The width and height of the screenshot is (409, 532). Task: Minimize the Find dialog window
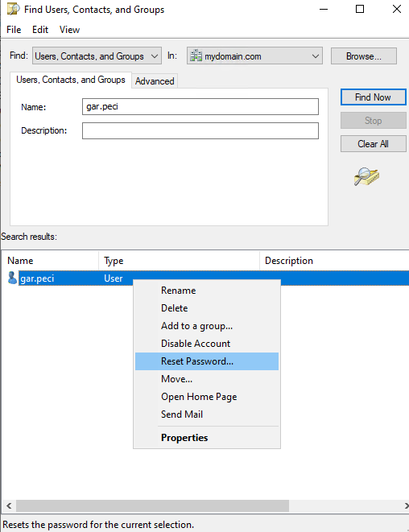coord(324,9)
